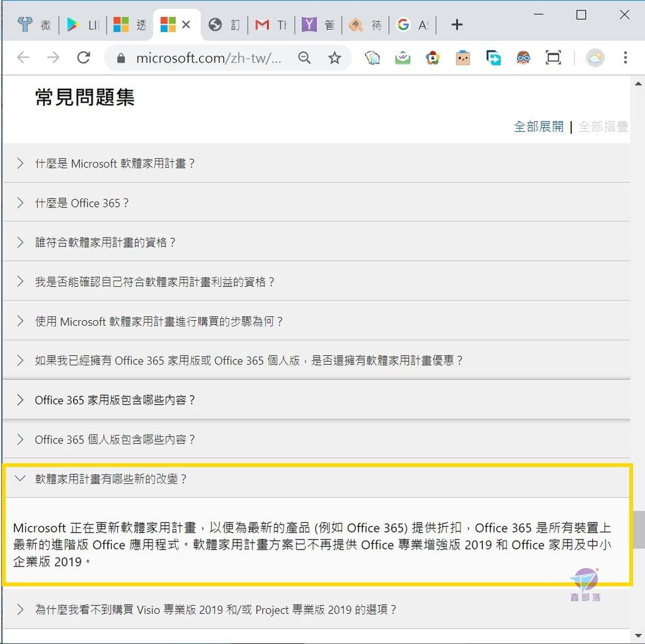Expand 誰符合軟體家用計畫的資格 question
The width and height of the screenshot is (645, 644).
coord(316,242)
